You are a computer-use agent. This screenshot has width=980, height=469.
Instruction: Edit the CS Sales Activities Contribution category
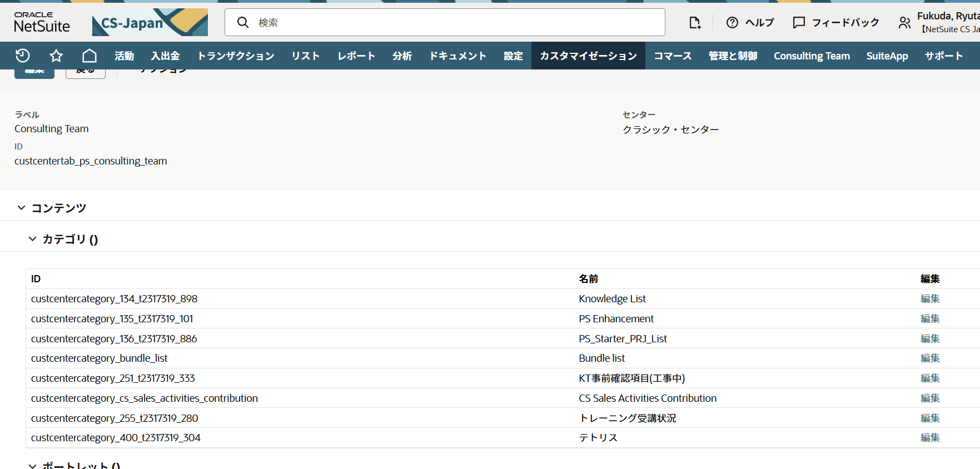930,398
